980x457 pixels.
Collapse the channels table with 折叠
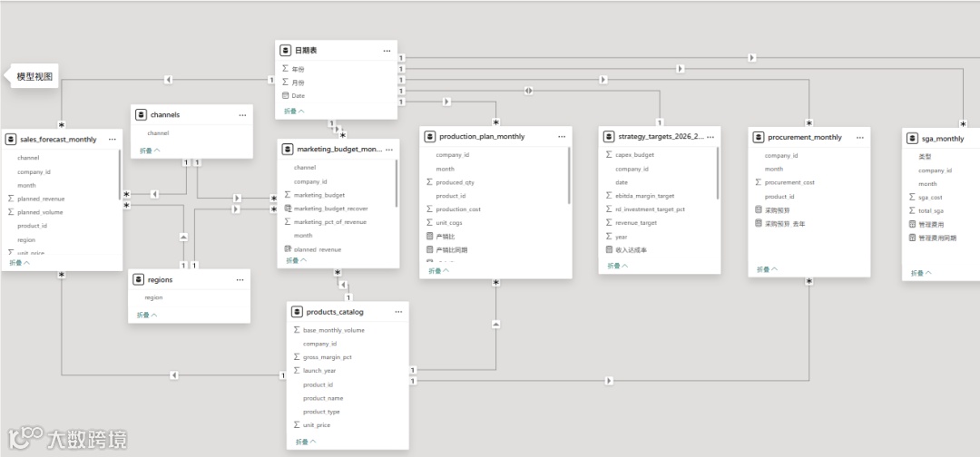tap(150, 151)
